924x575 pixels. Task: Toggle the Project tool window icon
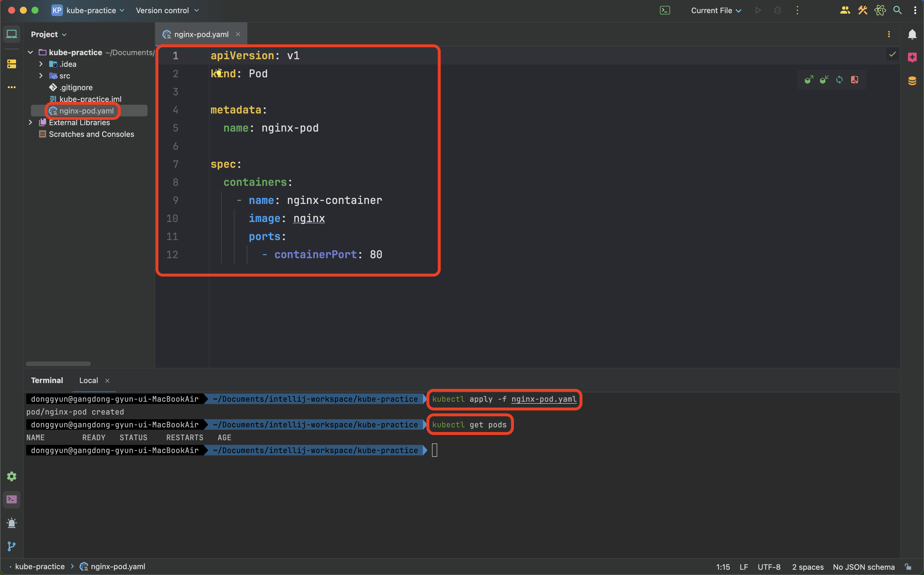(x=12, y=34)
